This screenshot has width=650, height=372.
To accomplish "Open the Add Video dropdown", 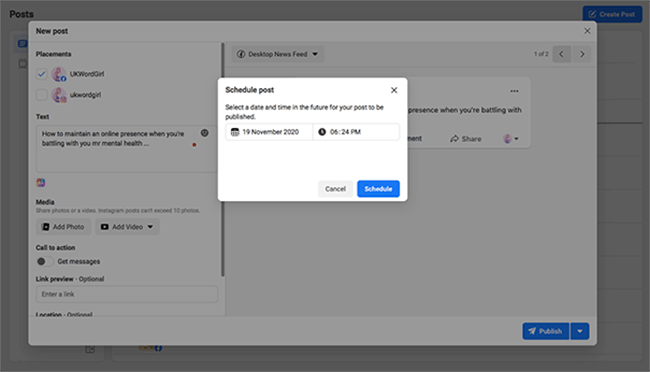I will point(127,227).
